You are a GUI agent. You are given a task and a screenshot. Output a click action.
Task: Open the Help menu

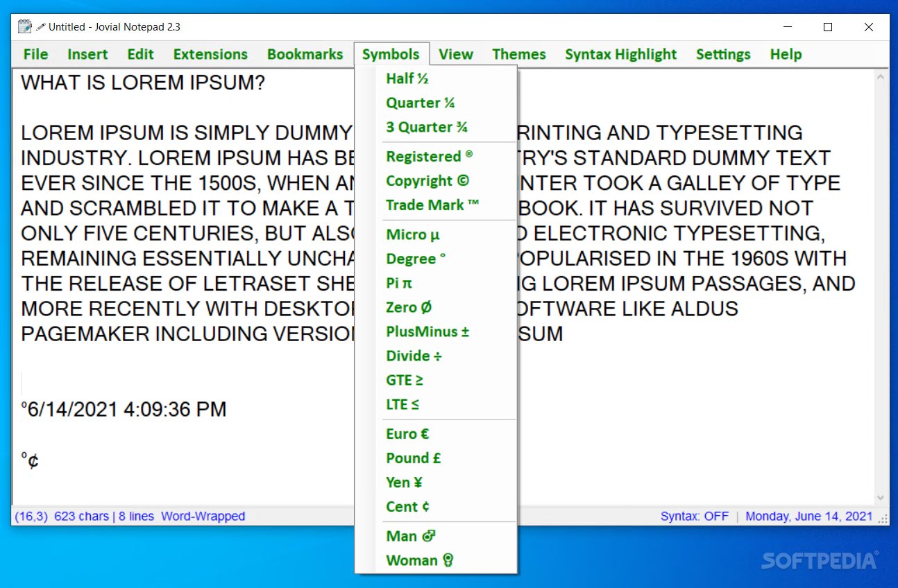[x=786, y=54]
